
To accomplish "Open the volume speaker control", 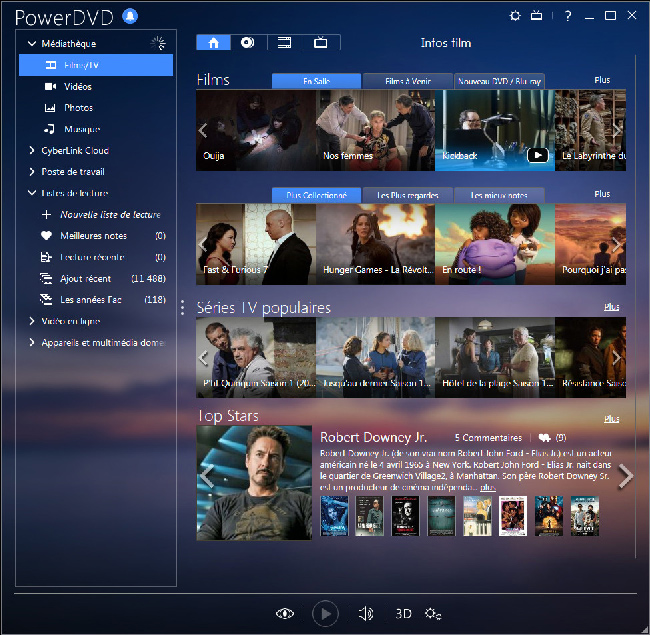I will 366,613.
